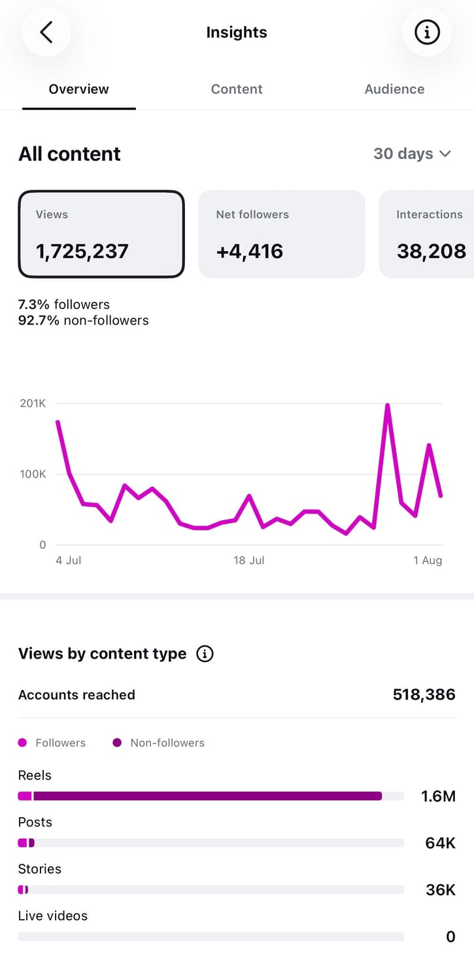Image resolution: width=474 pixels, height=980 pixels.
Task: Click the purple Non-followers legend dot
Action: pos(118,743)
